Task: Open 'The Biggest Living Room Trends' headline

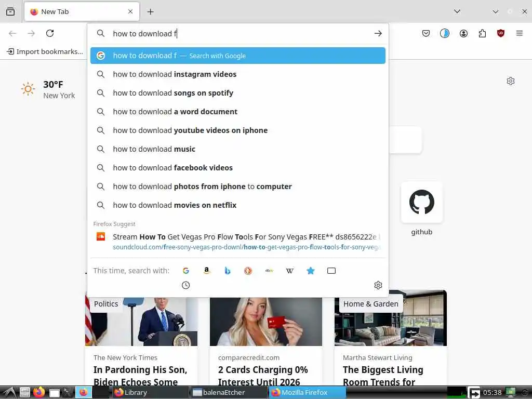Action: tap(383, 376)
